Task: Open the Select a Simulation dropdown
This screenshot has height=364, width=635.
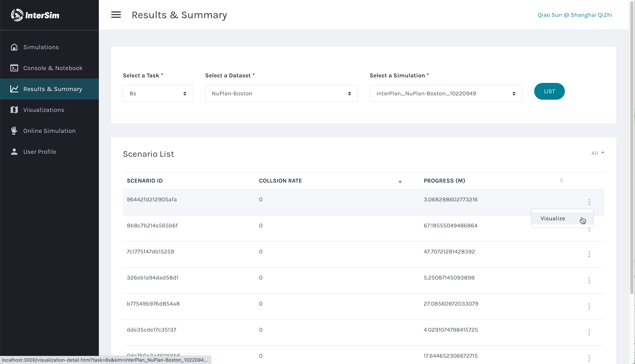Action: point(446,94)
